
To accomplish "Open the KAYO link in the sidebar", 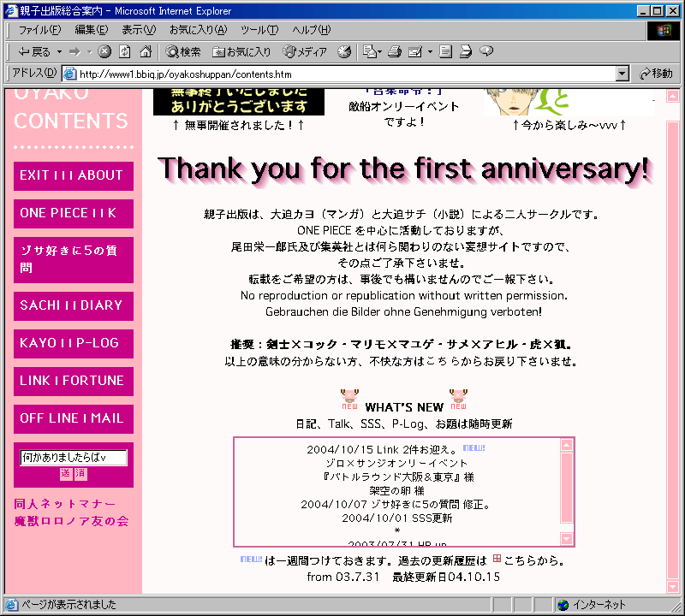I will tap(38, 343).
